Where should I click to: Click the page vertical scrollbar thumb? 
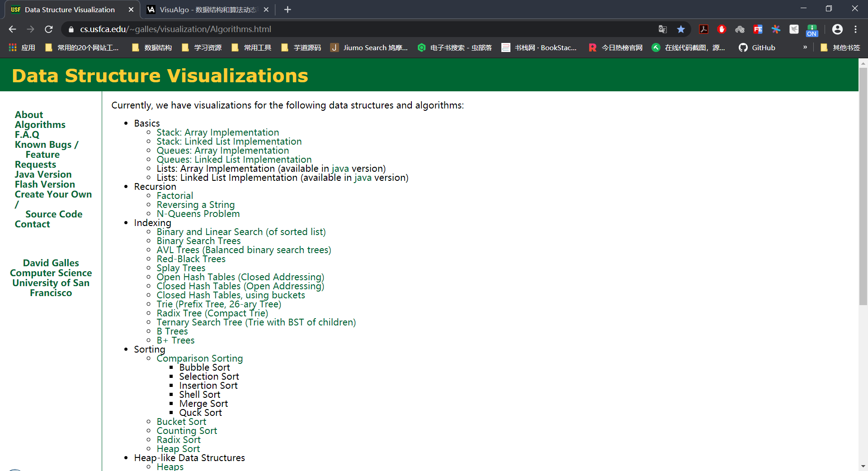point(863,186)
